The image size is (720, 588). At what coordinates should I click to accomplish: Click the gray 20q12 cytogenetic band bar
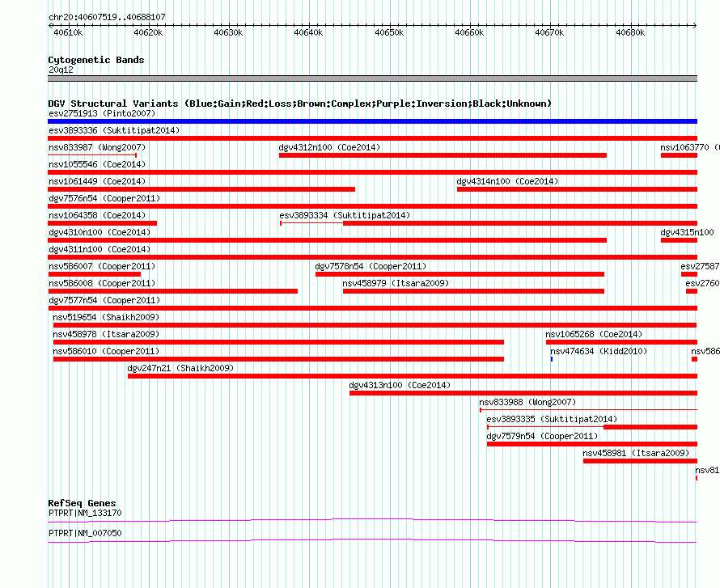click(372, 78)
